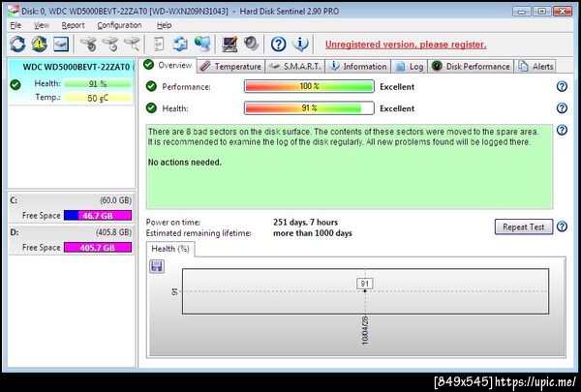Switch to the Temperature tab
The height and width of the screenshot is (392, 581).
tap(230, 67)
